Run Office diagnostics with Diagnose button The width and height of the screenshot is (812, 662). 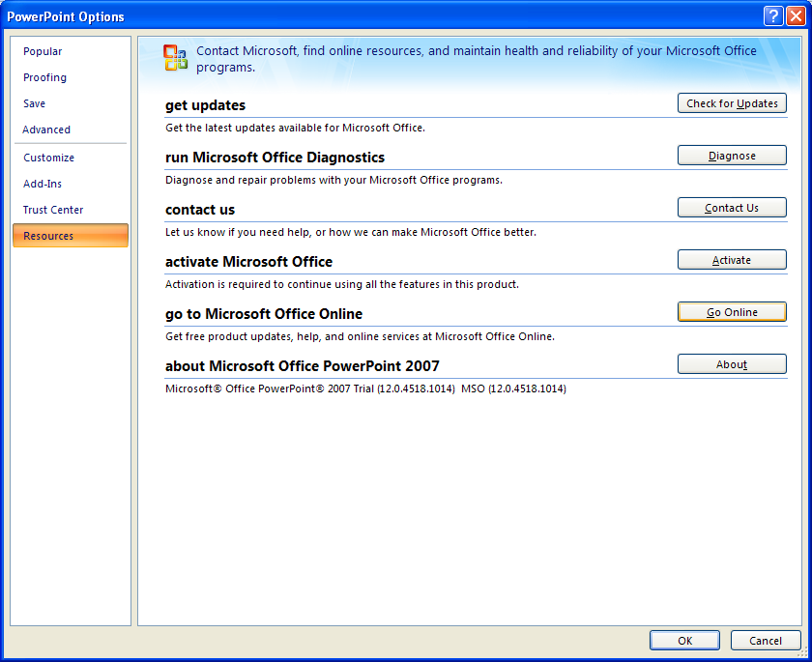click(732, 156)
